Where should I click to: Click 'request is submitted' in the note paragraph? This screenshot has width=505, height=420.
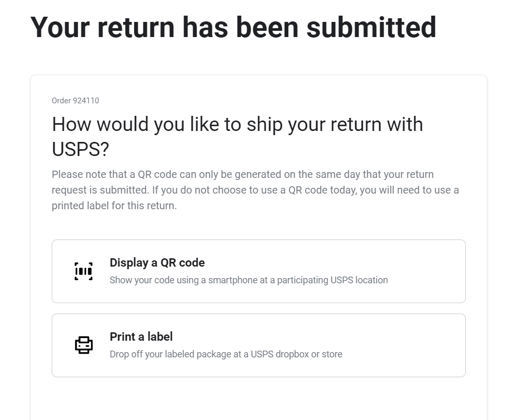point(100,190)
